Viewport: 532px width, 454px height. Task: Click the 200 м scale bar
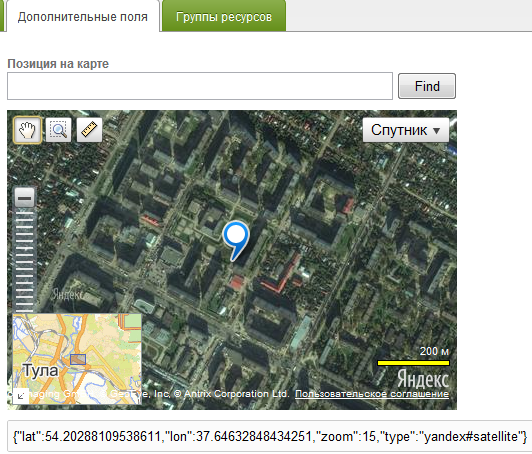(x=413, y=363)
